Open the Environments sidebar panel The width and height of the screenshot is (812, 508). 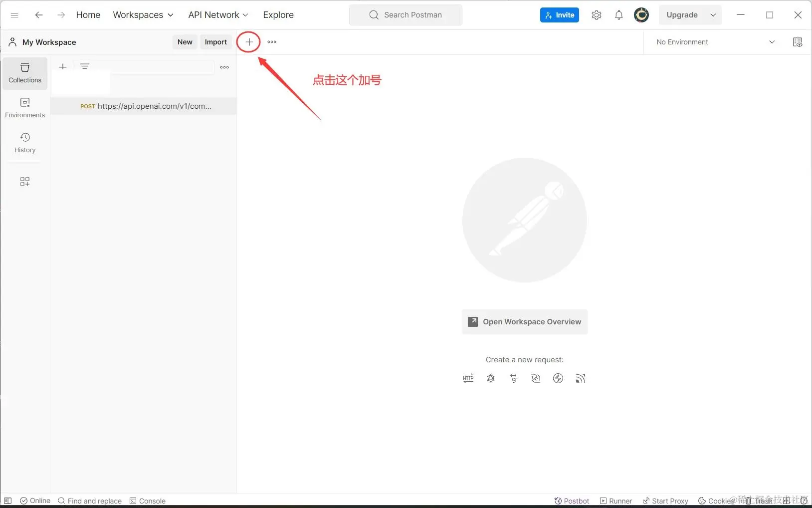[24, 107]
